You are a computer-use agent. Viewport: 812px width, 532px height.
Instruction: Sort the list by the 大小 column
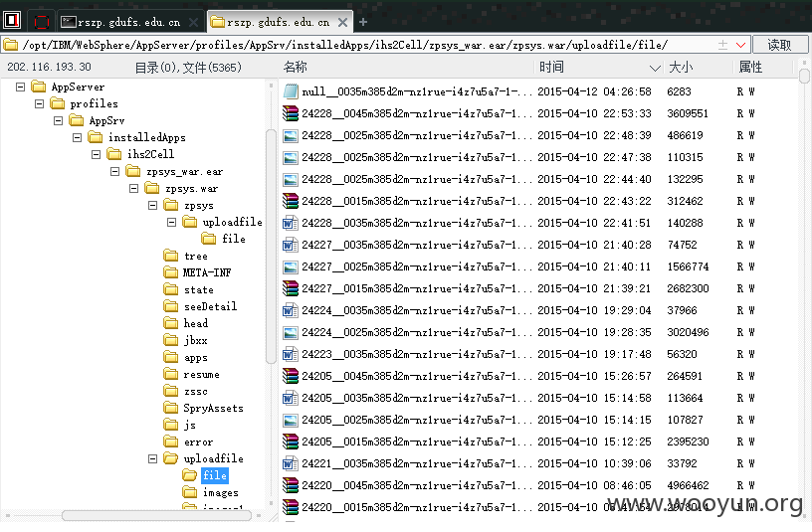click(681, 67)
